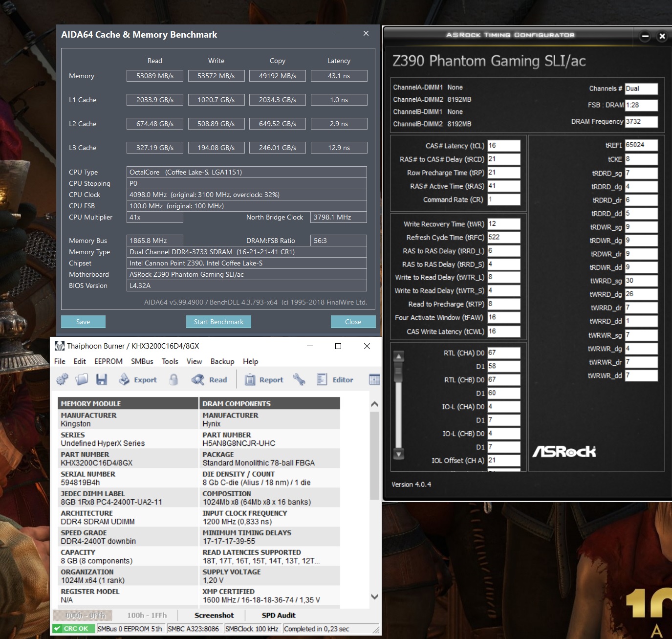
Task: Switch to the 100h - 1FFh tab
Action: point(147,615)
